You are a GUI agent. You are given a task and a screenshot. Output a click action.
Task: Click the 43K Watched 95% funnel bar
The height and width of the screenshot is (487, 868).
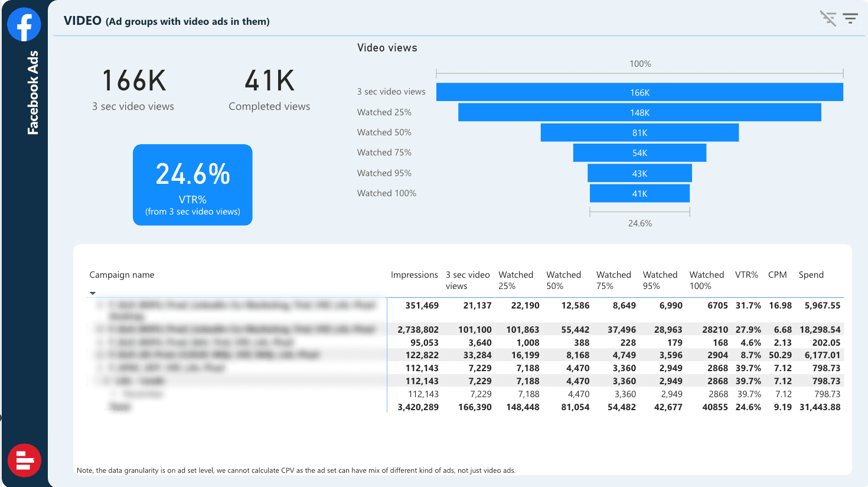coord(639,173)
